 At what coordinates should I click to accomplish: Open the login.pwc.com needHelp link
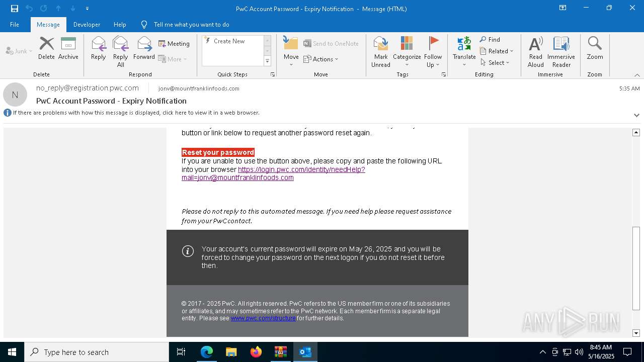click(x=273, y=173)
